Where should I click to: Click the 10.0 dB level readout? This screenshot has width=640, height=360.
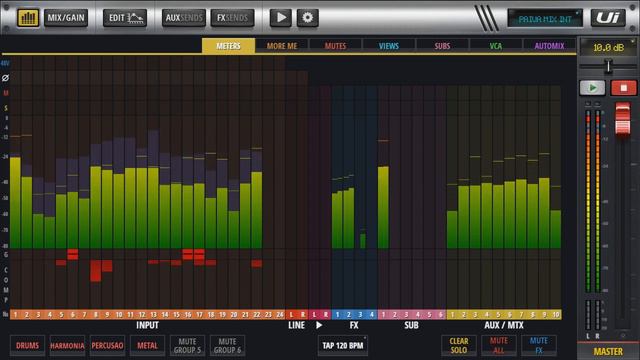point(608,47)
